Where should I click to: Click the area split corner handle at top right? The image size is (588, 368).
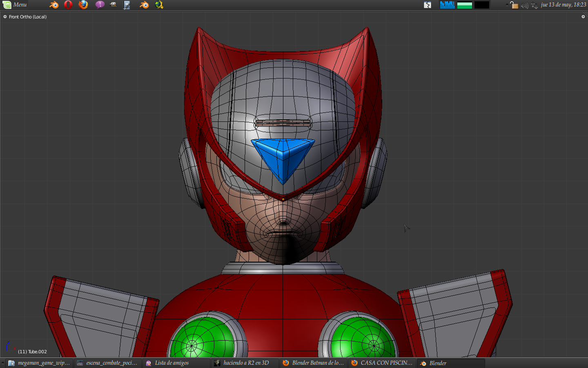[586, 14]
